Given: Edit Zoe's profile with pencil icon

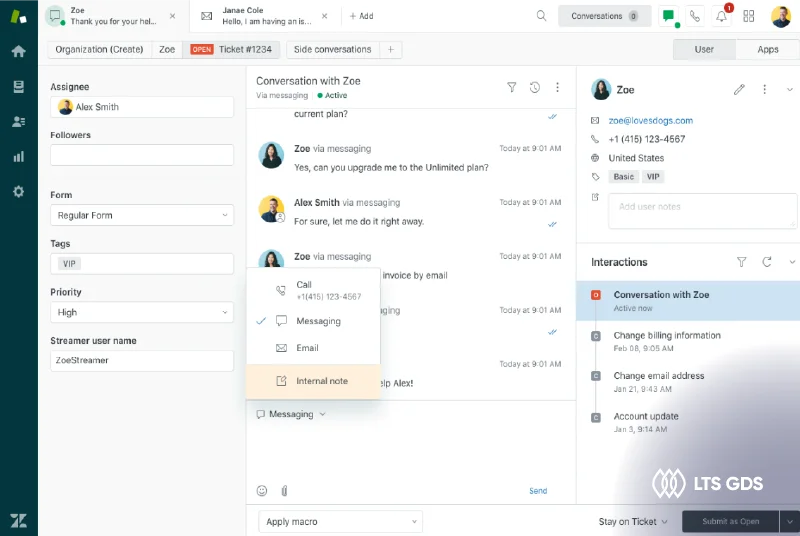Looking at the screenshot, I should click(x=739, y=89).
